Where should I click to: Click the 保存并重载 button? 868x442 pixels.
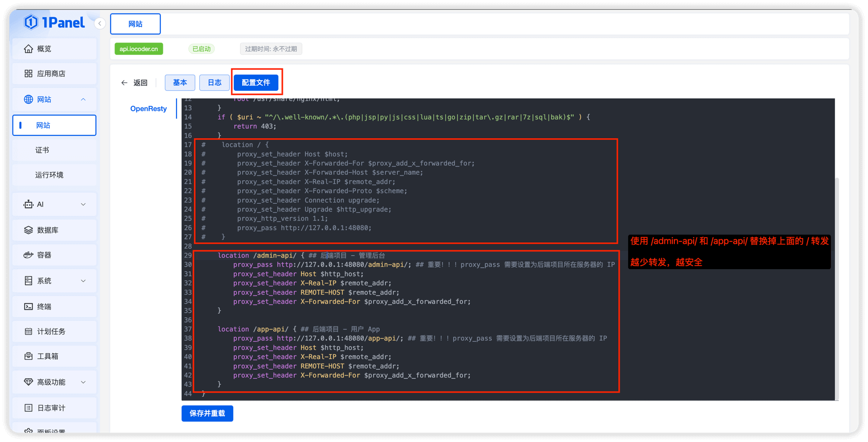point(207,414)
